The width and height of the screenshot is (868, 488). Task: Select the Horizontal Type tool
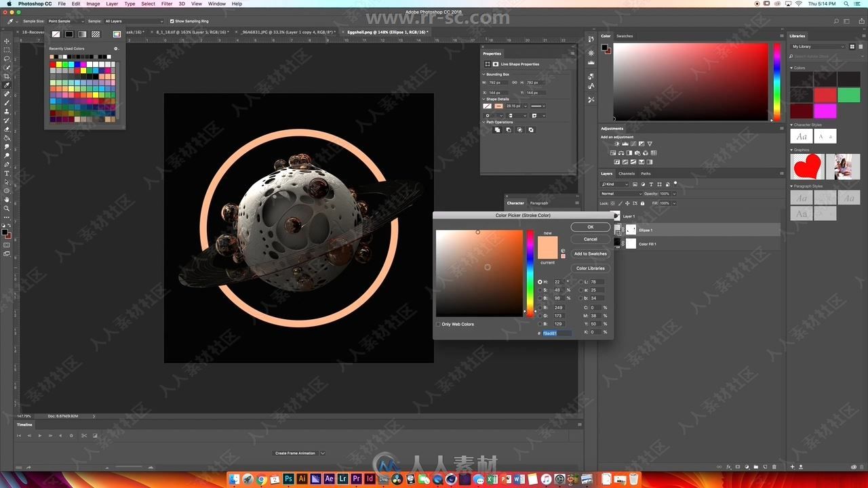coord(7,173)
